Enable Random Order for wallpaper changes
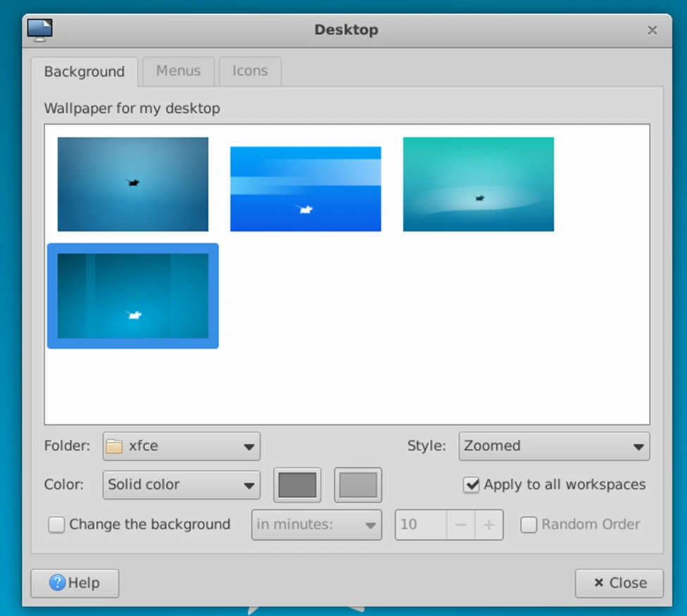 (x=528, y=524)
